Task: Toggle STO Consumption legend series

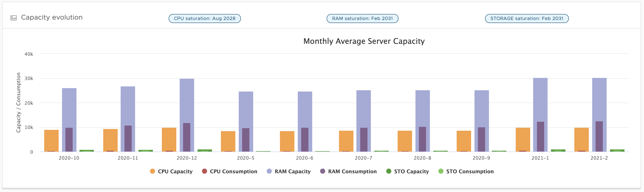Action: [x=466, y=171]
